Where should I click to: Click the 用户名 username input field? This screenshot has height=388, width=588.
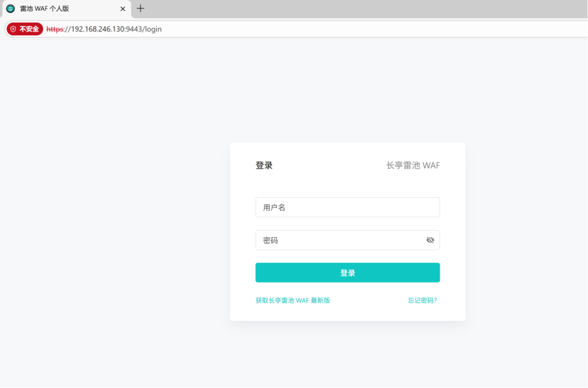(347, 207)
